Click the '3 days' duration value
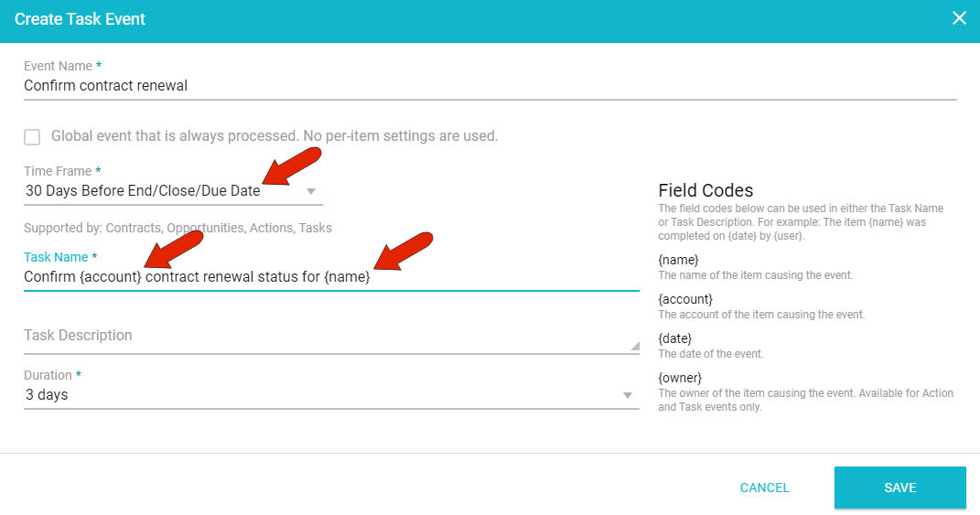 point(47,395)
